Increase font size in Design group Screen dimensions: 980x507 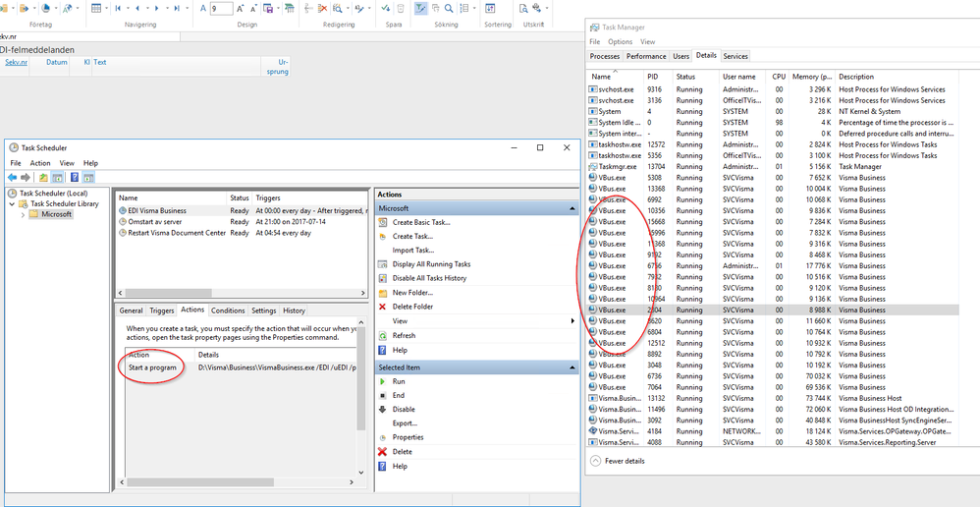(x=240, y=8)
